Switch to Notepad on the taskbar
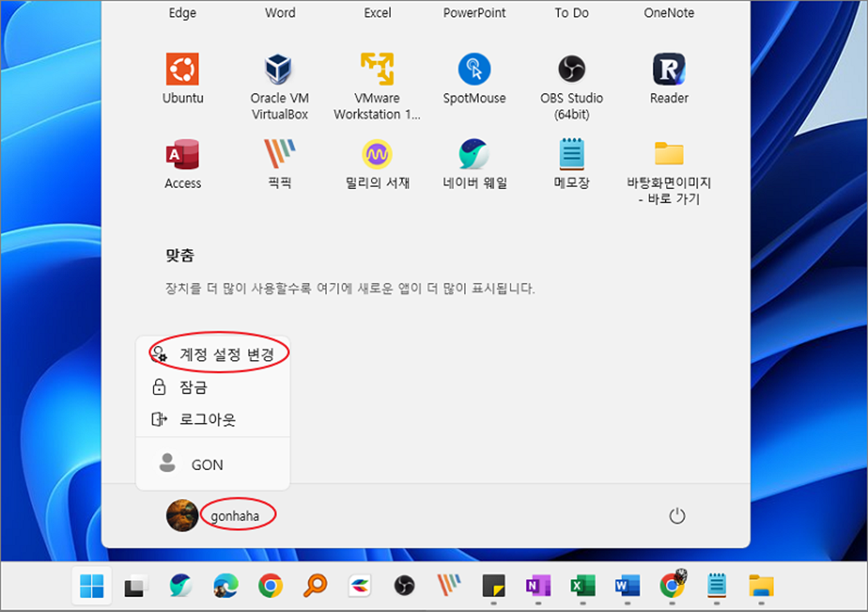This screenshot has height=612, width=868. (716, 587)
